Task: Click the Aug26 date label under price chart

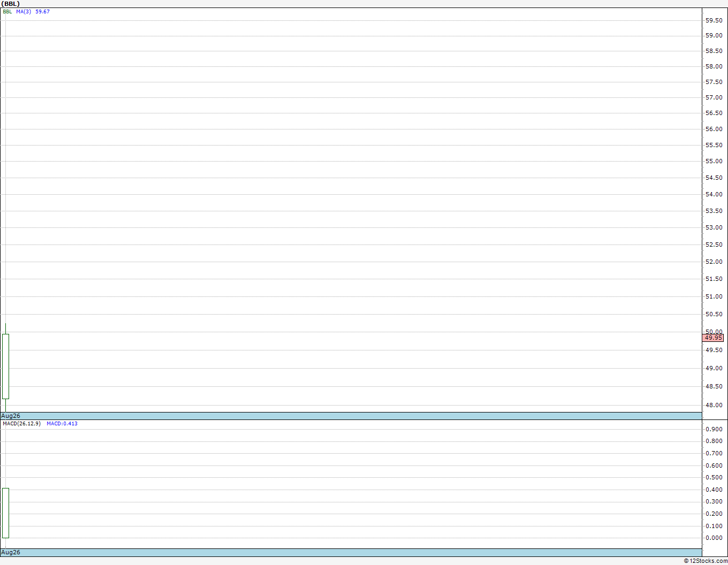Action: 11,416
